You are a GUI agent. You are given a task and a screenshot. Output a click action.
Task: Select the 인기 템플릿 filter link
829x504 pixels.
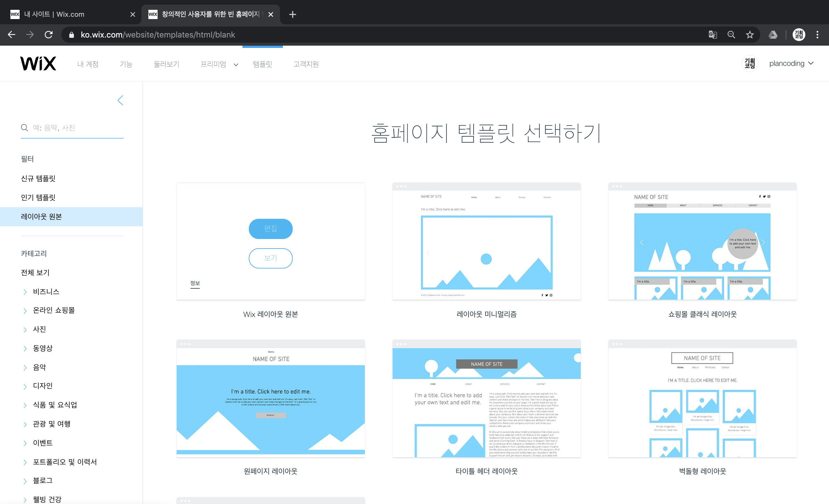point(38,197)
